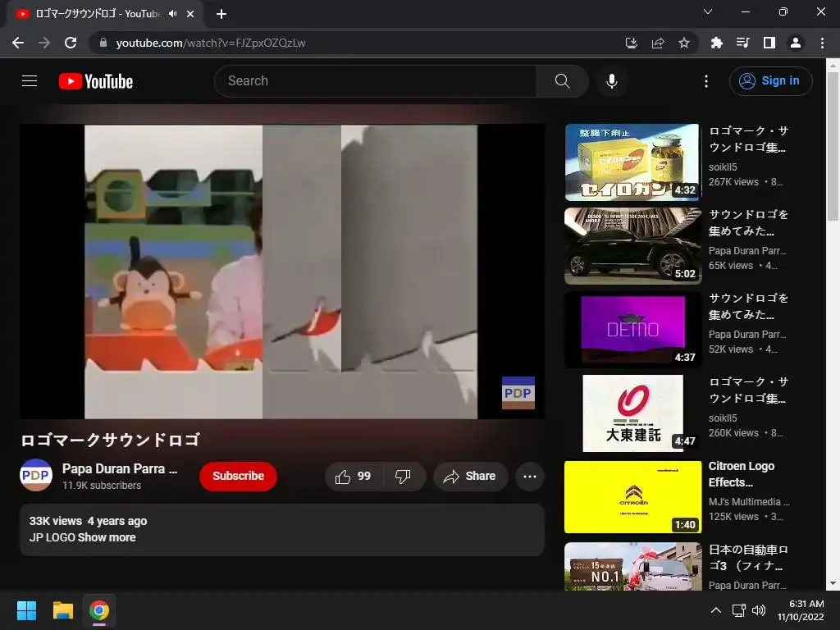Open Citroen Logo Effects title link
Image resolution: width=840 pixels, height=630 pixels.
pos(742,474)
